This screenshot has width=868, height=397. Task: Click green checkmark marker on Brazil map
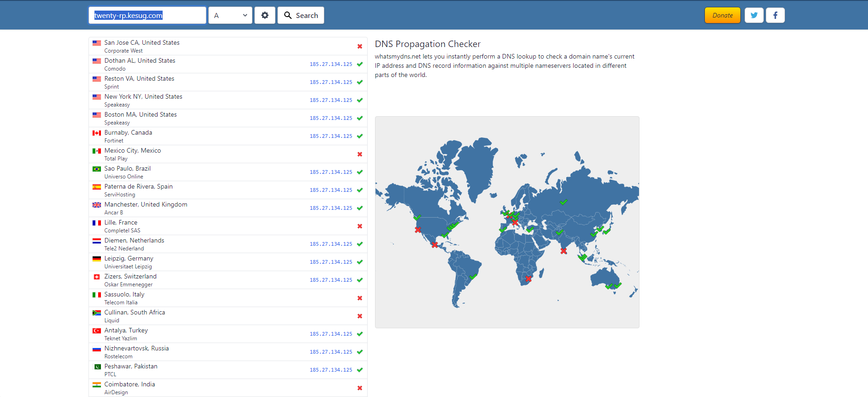click(x=473, y=277)
